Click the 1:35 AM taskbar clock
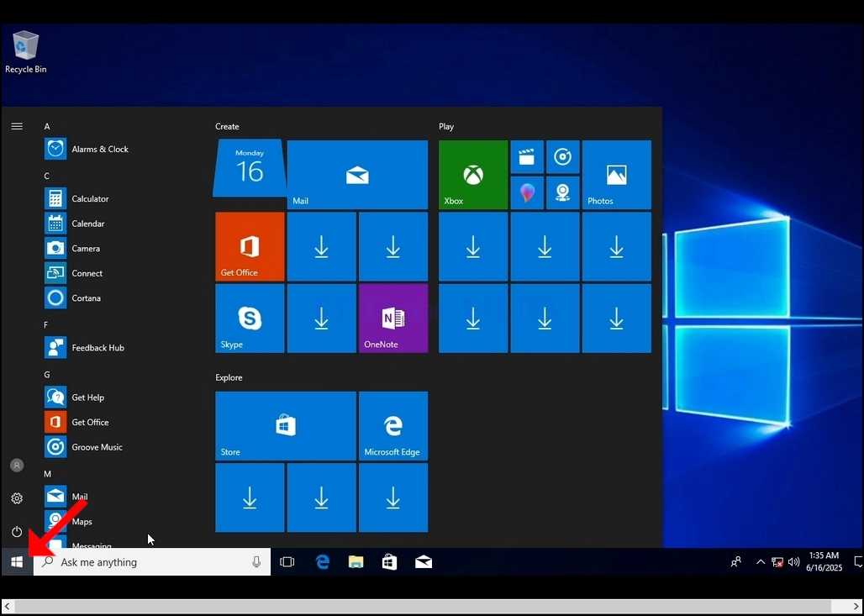This screenshot has height=616, width=864. (x=824, y=562)
